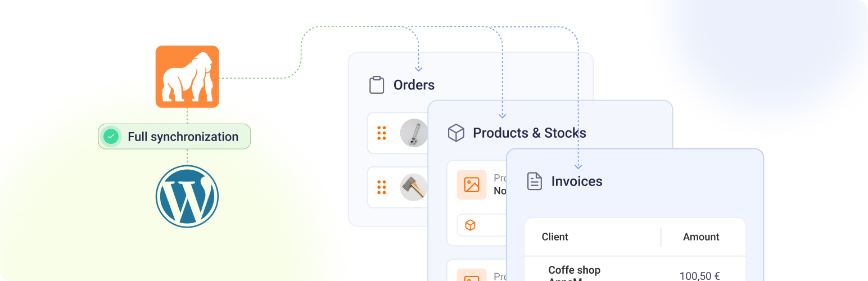Click first product image placeholder icon
The image size is (868, 281).
coord(472,185)
